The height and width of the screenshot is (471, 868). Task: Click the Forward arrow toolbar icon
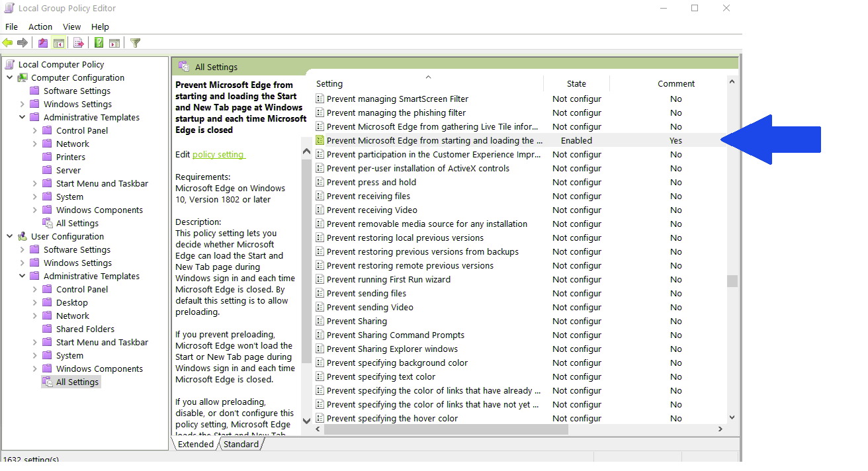pyautogui.click(x=22, y=43)
